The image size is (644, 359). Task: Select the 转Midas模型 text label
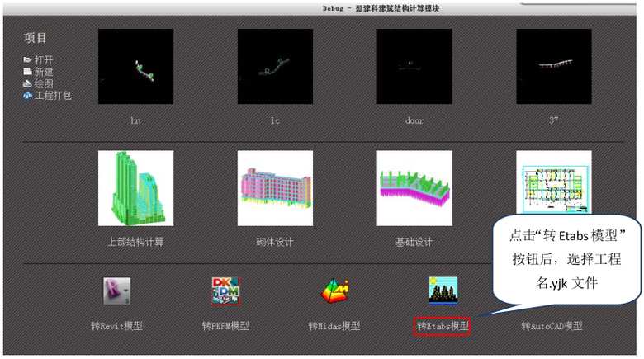click(x=334, y=326)
